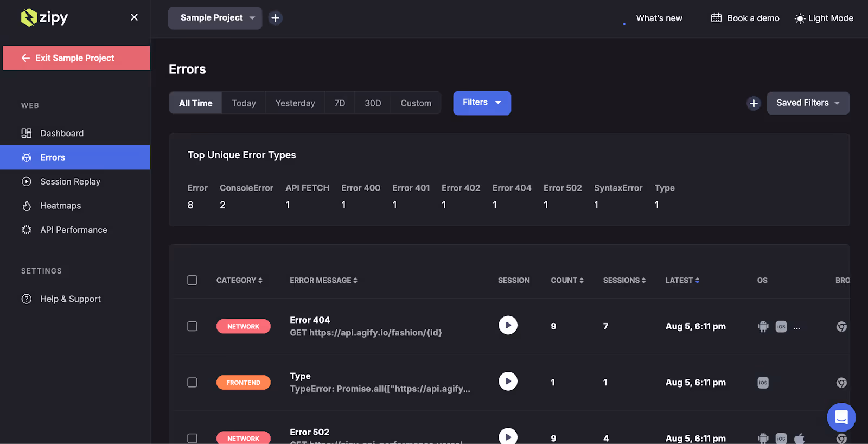This screenshot has width=868, height=444.
Task: Click Apple OS icon in Error 502 row
Action: (x=799, y=438)
